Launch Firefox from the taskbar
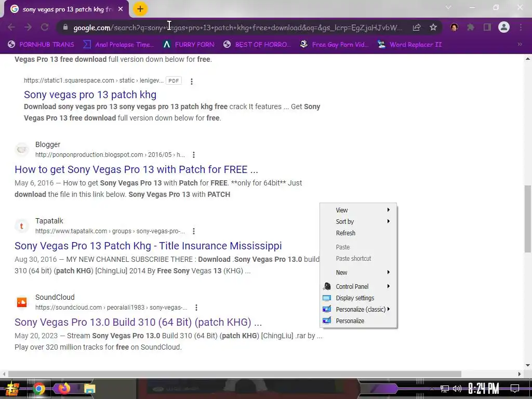 64,389
